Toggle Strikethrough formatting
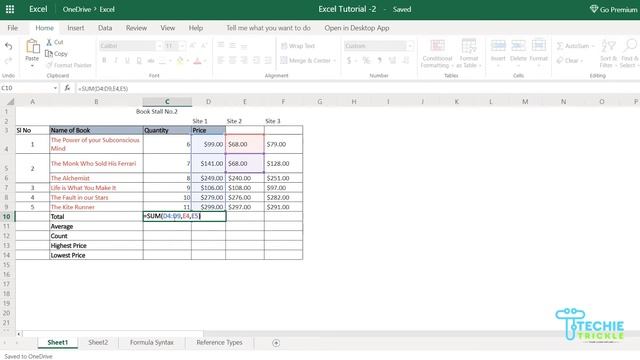The image size is (640, 360). [x=151, y=60]
